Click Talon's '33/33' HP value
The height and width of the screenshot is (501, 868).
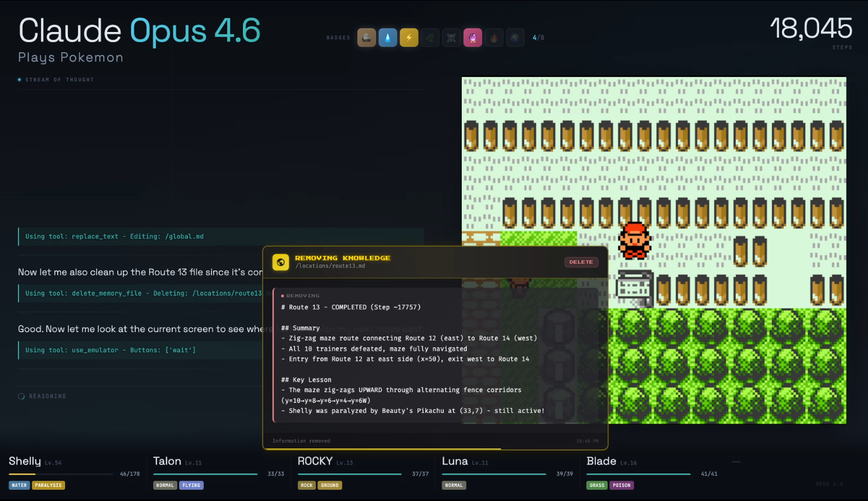(275, 474)
